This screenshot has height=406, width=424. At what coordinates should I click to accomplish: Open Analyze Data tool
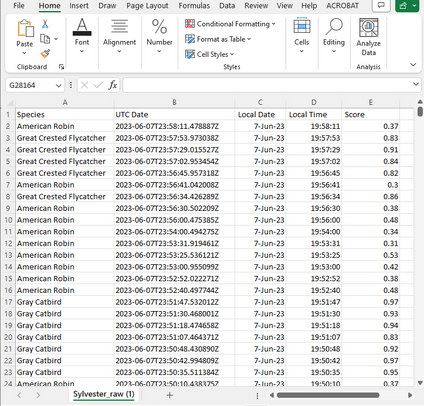368,37
